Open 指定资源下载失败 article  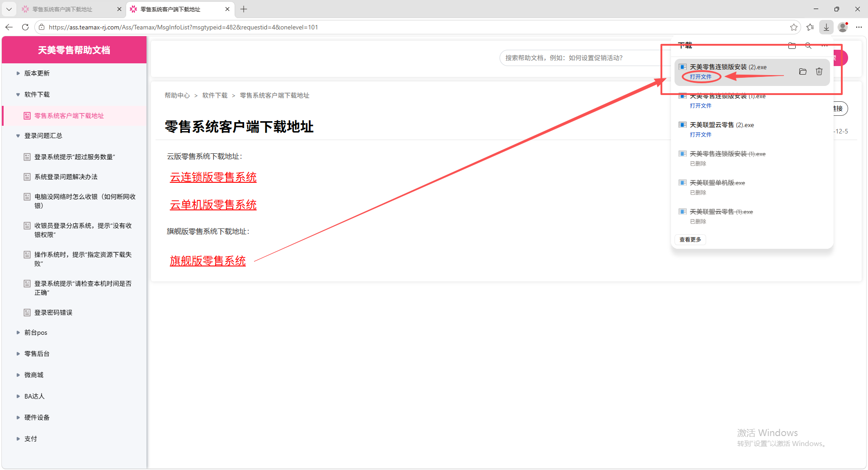pyautogui.click(x=83, y=259)
